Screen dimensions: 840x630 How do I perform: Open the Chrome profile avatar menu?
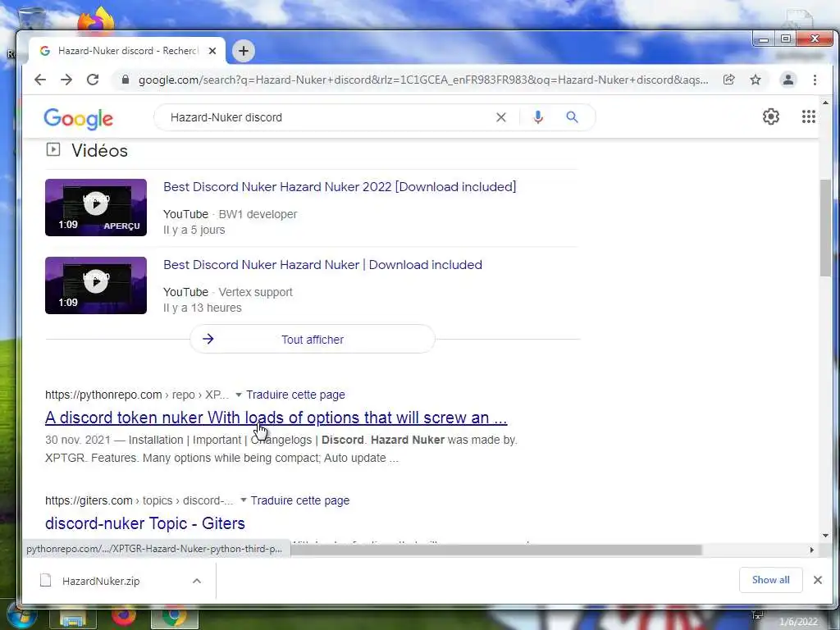point(788,80)
